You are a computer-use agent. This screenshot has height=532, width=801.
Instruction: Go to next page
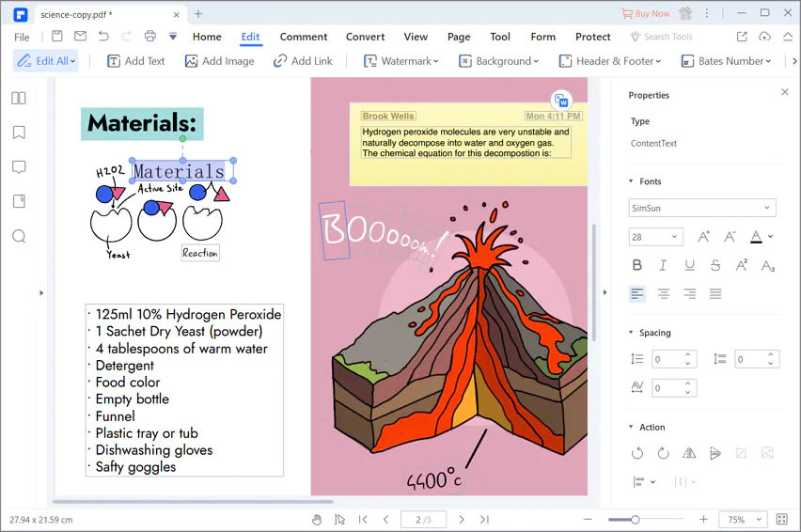[x=462, y=520]
